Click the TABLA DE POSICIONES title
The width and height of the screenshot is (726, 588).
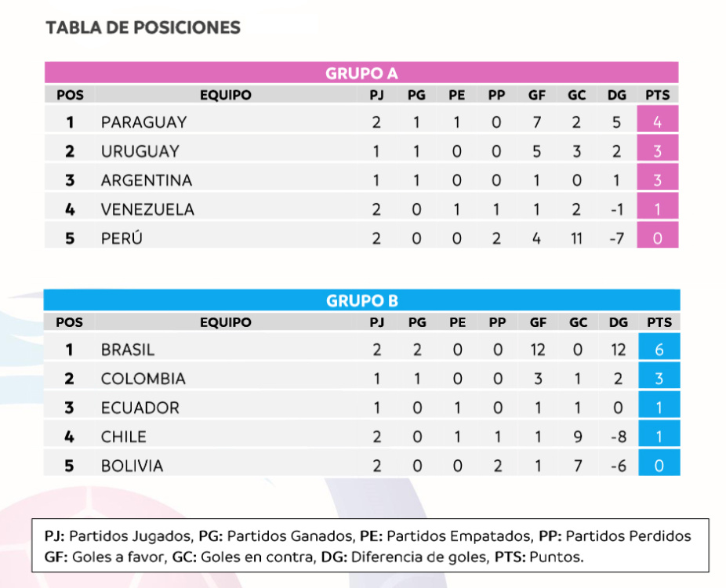pos(143,28)
